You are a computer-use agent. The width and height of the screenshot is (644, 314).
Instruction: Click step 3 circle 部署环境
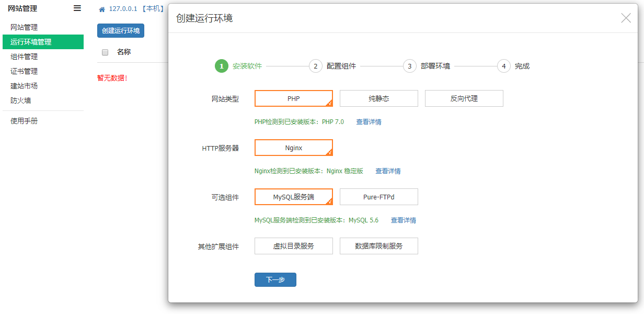click(x=410, y=66)
